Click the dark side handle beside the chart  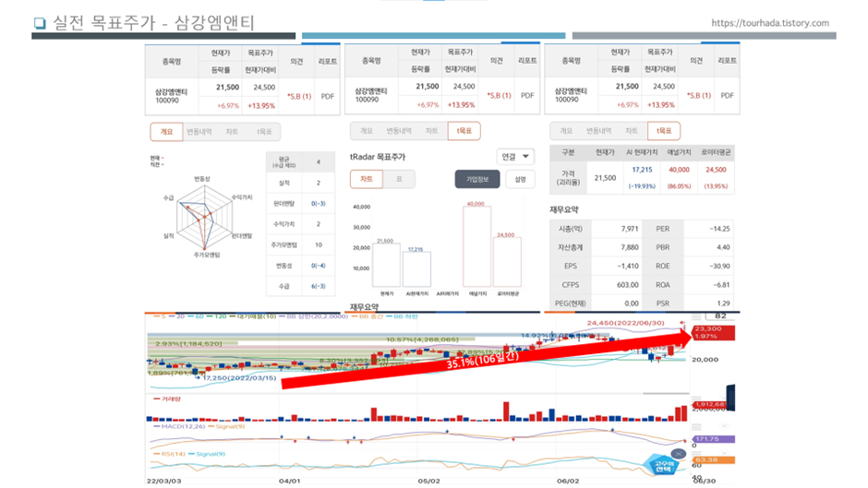click(x=731, y=398)
